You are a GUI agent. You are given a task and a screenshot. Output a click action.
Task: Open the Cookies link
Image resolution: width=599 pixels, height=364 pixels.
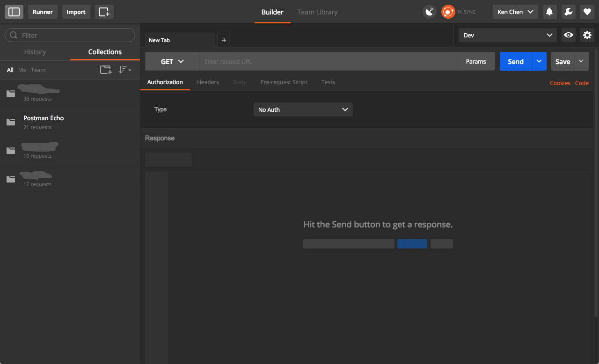(560, 83)
